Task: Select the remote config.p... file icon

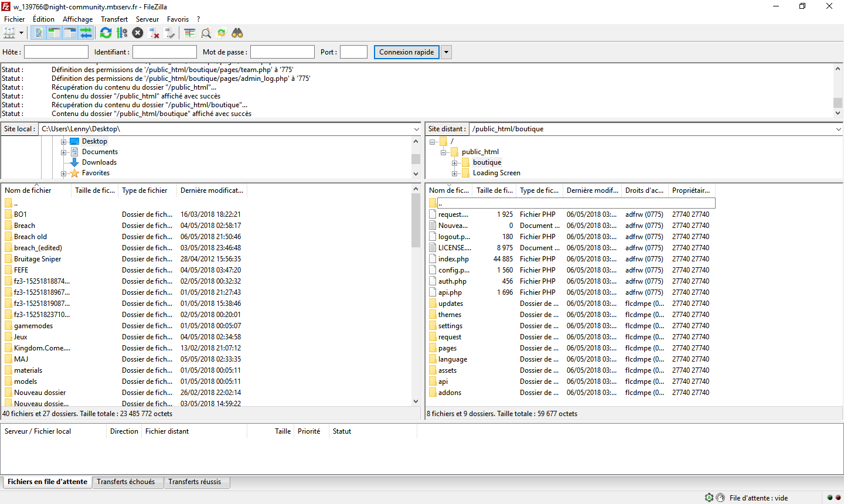Action: (x=433, y=270)
